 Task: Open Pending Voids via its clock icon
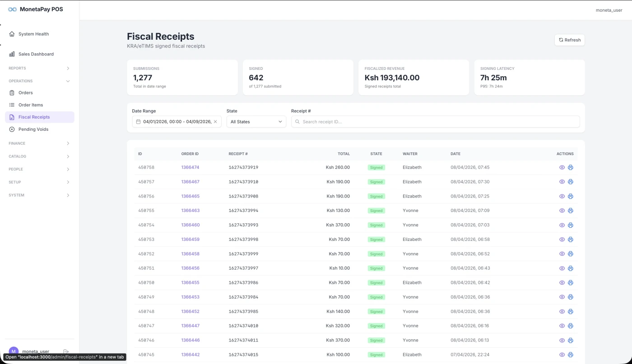click(x=12, y=129)
